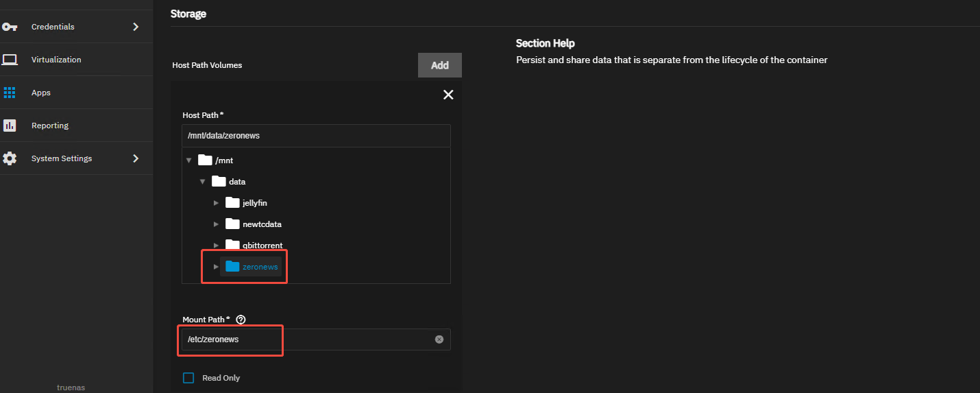Click the System Settings gear icon

[x=10, y=158]
